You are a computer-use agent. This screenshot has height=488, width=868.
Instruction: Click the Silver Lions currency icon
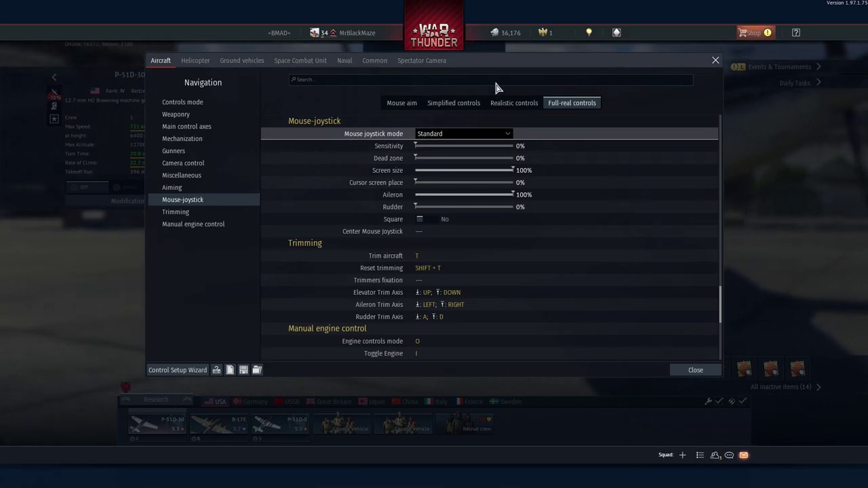click(x=495, y=33)
